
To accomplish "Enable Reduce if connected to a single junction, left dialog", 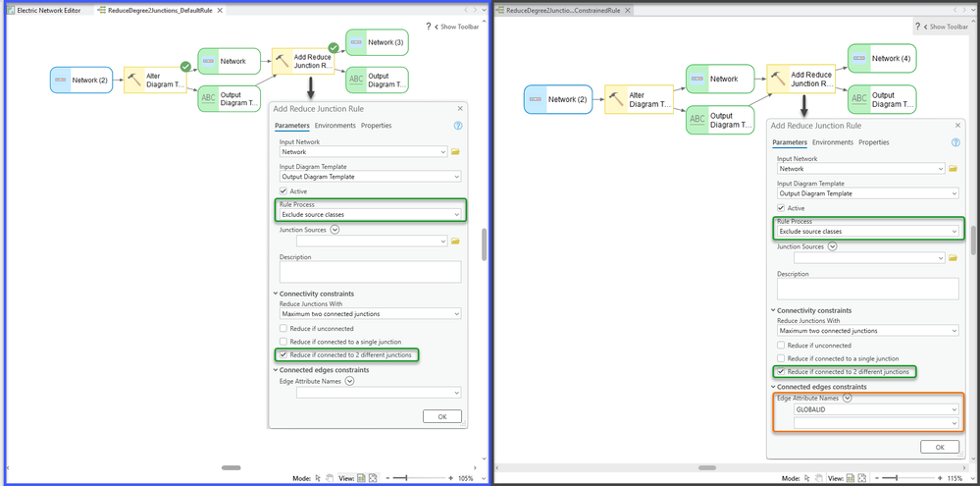I will click(x=284, y=342).
